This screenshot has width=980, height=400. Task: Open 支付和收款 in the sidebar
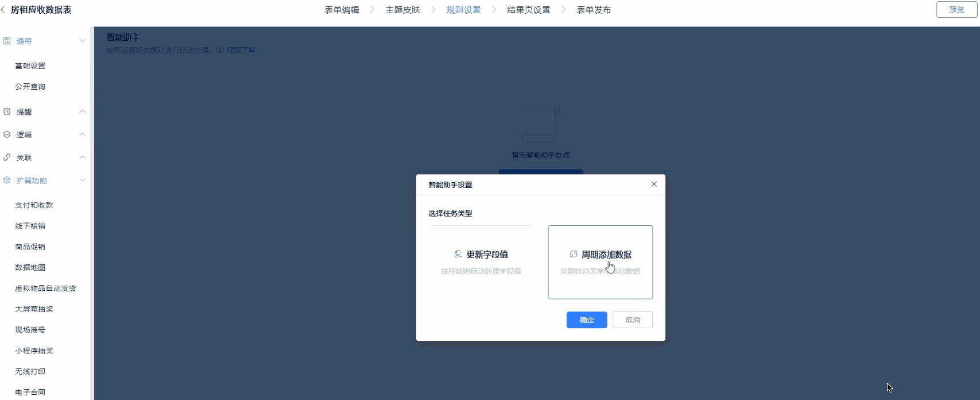(x=34, y=205)
